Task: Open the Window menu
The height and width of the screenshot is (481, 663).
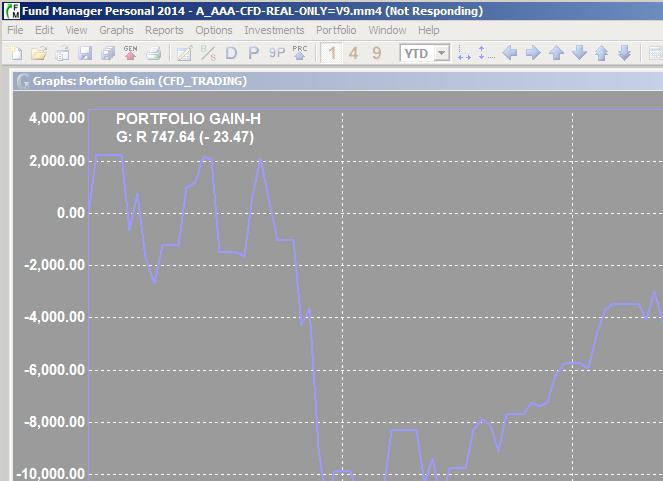Action: pyautogui.click(x=387, y=30)
